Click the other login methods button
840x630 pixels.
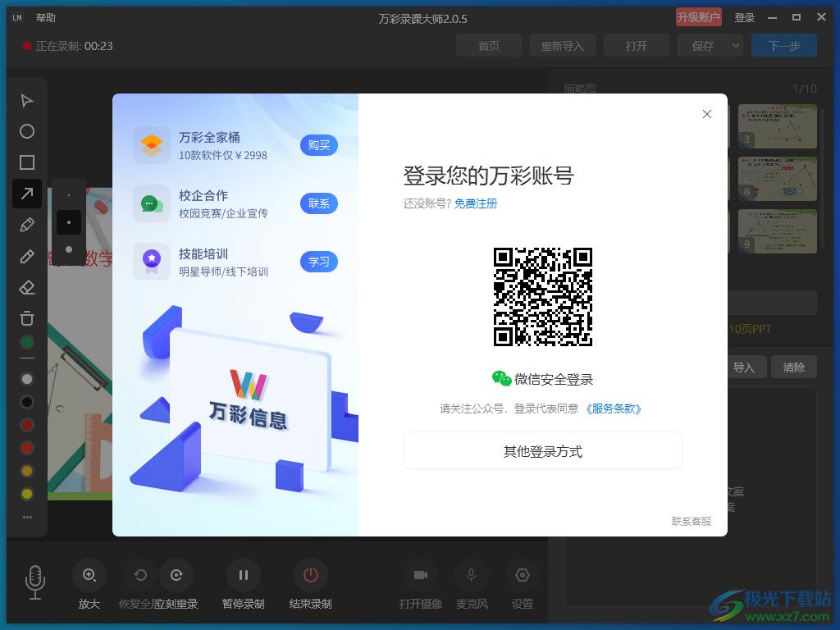coord(542,451)
